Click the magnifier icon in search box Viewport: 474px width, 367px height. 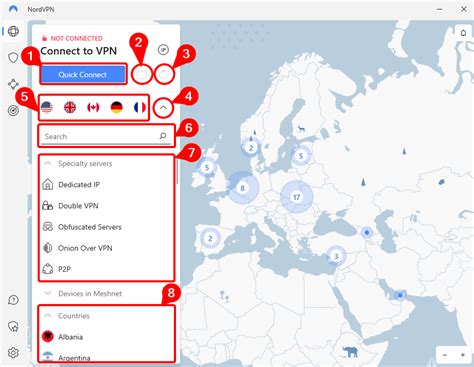pos(163,136)
